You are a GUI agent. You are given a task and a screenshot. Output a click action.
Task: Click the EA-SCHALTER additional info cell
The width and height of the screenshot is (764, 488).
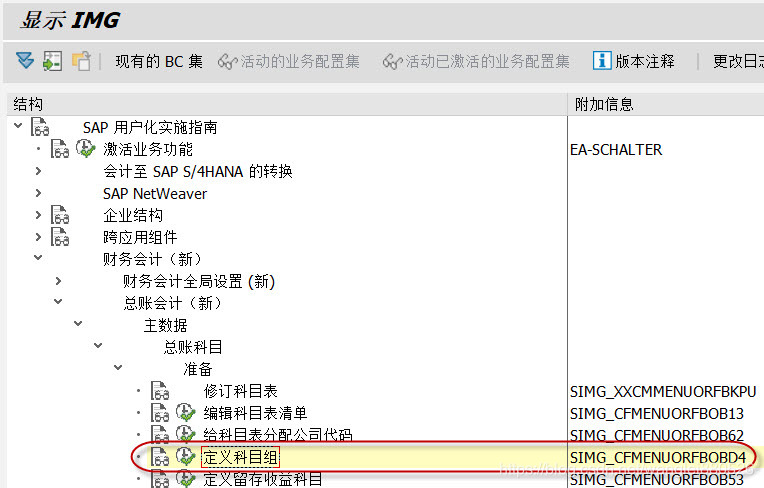[616, 150]
